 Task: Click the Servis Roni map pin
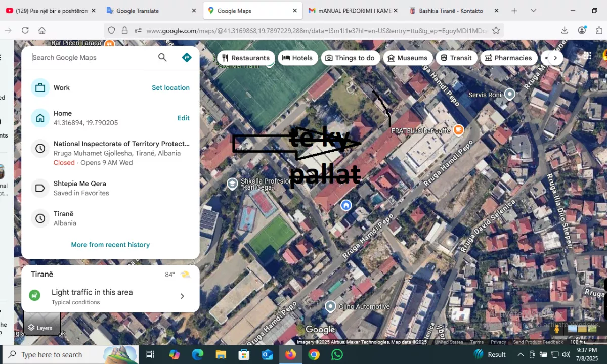(x=510, y=94)
